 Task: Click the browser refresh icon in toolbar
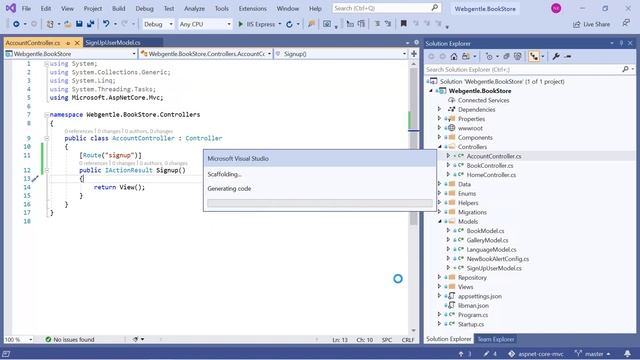click(289, 24)
